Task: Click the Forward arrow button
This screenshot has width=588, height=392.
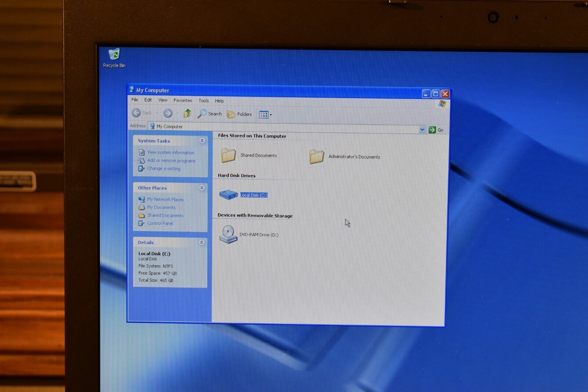Action: (x=168, y=113)
